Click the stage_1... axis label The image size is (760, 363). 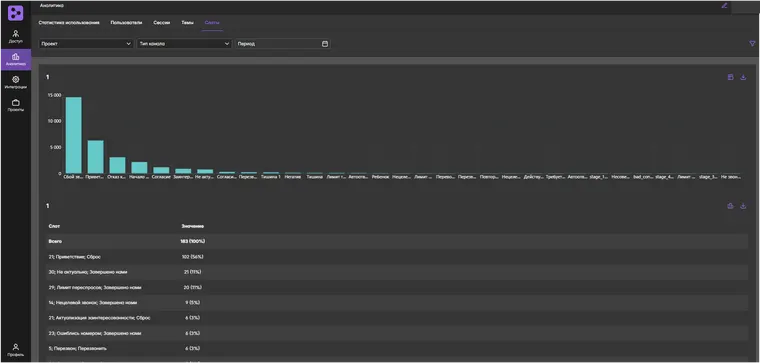[x=599, y=177]
